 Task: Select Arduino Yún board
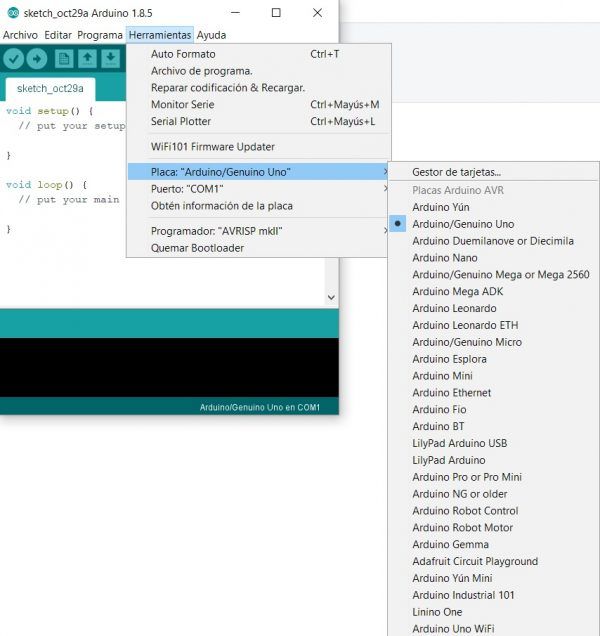(494, 207)
